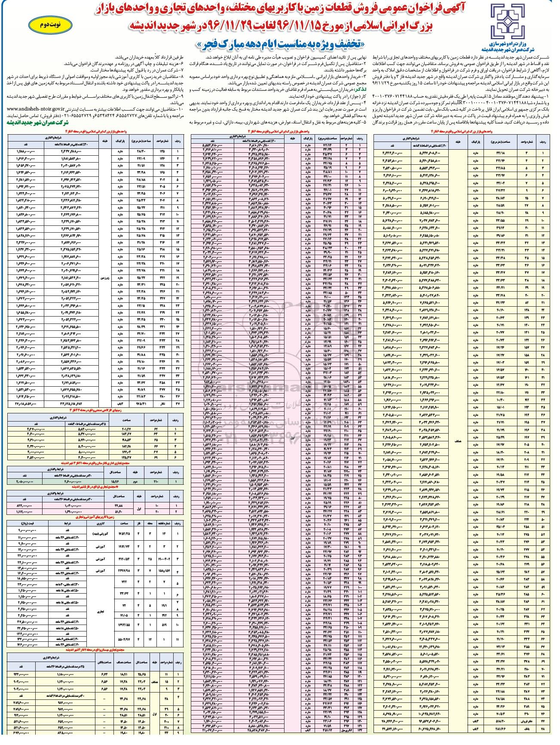The height and width of the screenshot is (745, 560).
Task: Click column header «قیمت (ریال)» in the educational lands table
Action: [x=28, y=523]
